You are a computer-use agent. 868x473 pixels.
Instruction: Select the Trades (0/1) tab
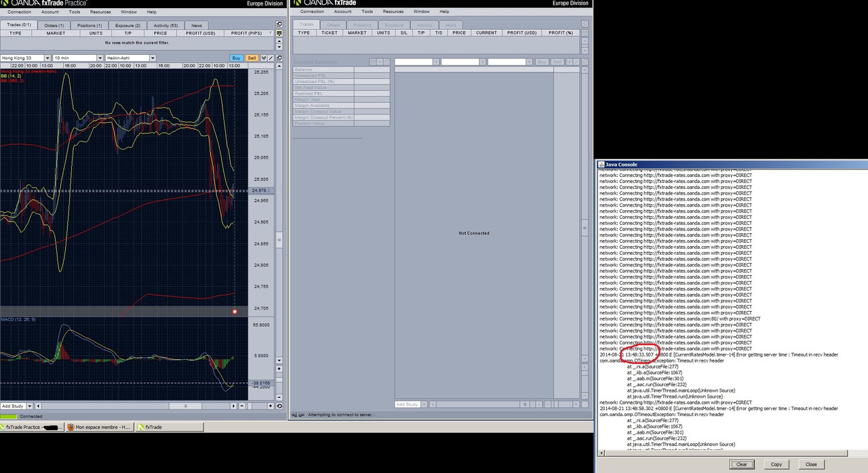tap(18, 24)
